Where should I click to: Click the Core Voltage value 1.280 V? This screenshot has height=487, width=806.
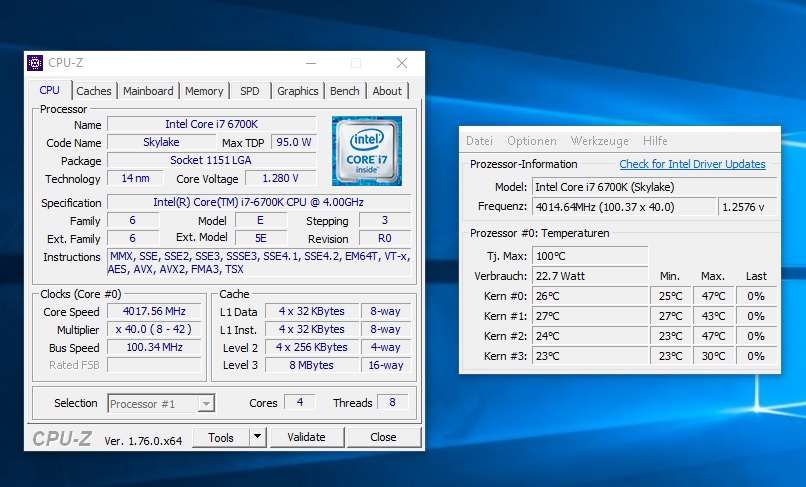tap(281, 178)
